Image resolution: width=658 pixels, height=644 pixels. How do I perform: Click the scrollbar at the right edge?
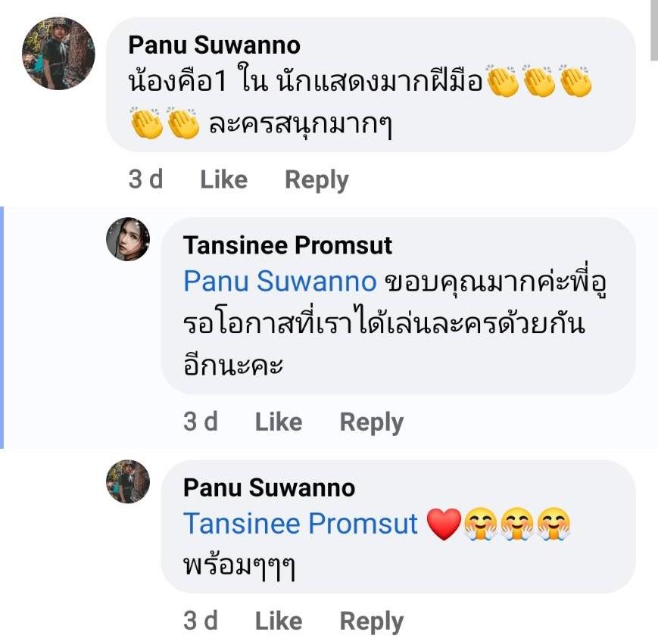pyautogui.click(x=653, y=30)
